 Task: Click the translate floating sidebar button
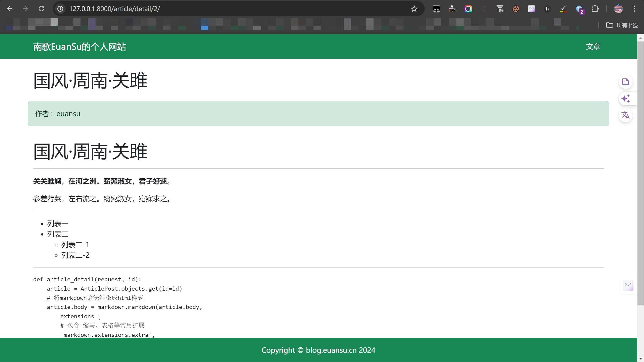point(625,115)
